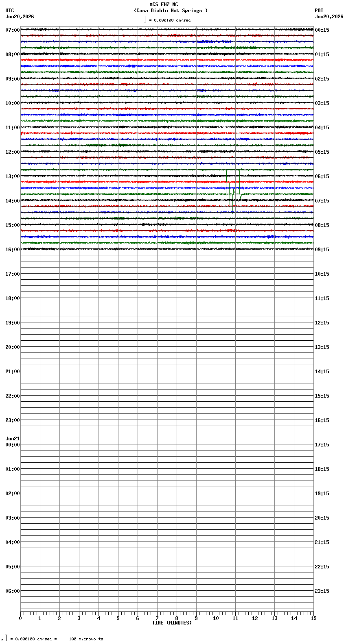Click the 12:15 PDT time label
Viewport: 346px width, 644px height.
322,323
